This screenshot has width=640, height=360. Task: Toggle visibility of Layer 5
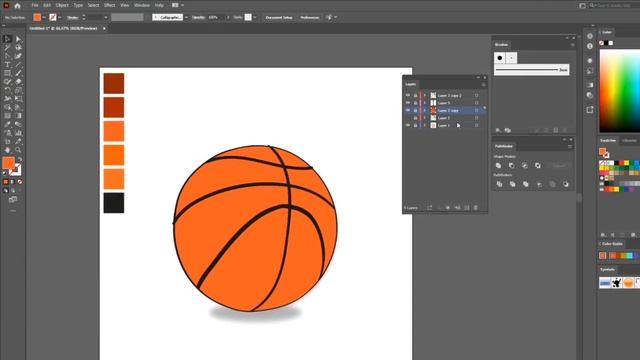tap(407, 103)
